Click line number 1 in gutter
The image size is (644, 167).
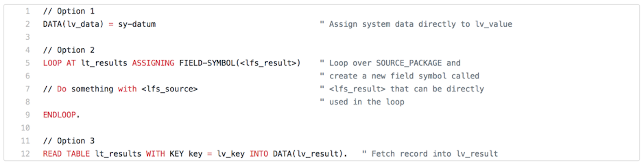pos(28,11)
